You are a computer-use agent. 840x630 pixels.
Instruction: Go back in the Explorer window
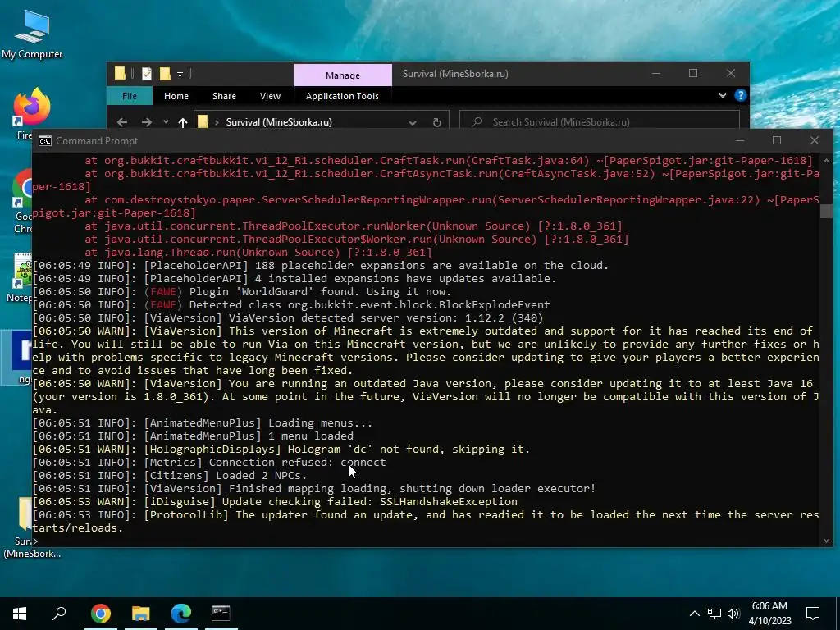tap(122, 122)
